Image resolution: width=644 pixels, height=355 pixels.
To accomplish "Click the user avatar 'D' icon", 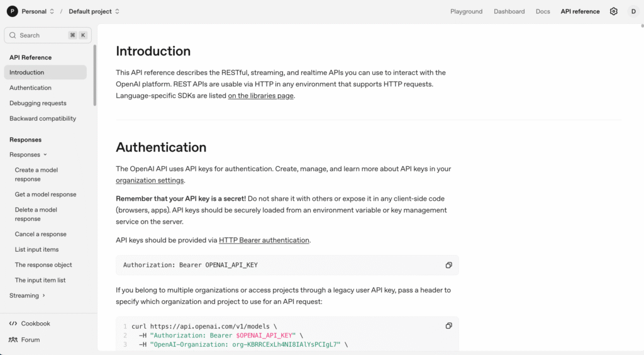I will coord(633,11).
